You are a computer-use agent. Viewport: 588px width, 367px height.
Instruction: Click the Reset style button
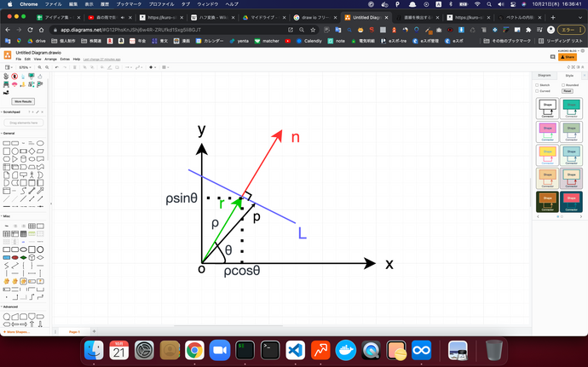(x=567, y=91)
